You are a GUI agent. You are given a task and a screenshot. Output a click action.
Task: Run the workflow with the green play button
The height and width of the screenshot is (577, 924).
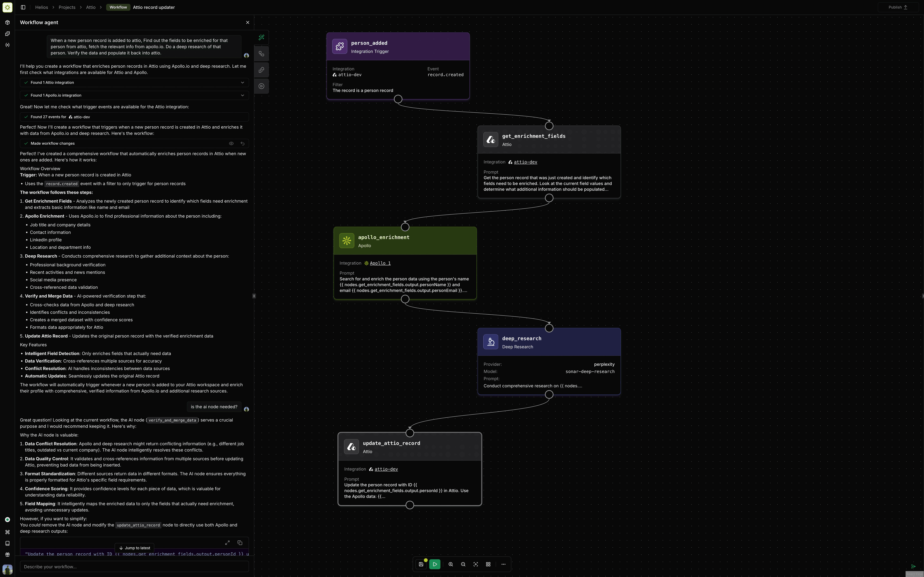[435, 564]
